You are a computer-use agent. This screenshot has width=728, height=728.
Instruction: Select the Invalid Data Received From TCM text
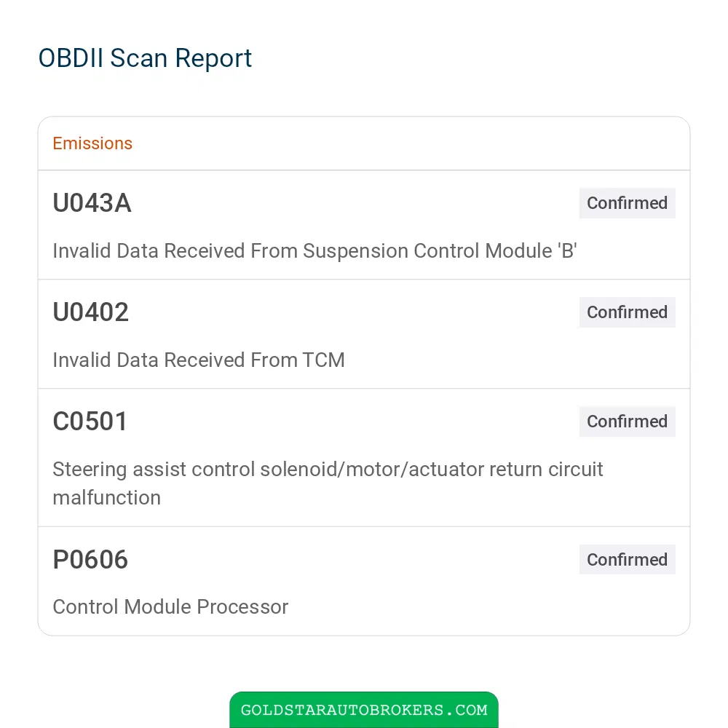(x=199, y=360)
